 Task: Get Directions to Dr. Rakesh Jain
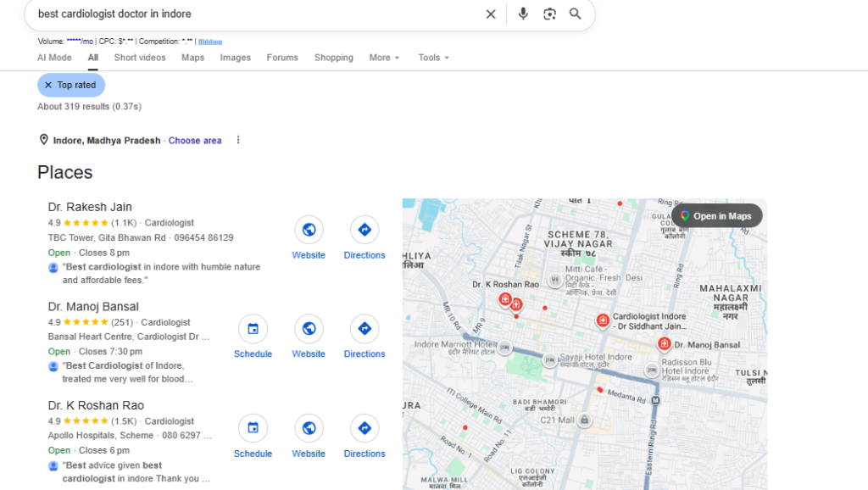364,230
